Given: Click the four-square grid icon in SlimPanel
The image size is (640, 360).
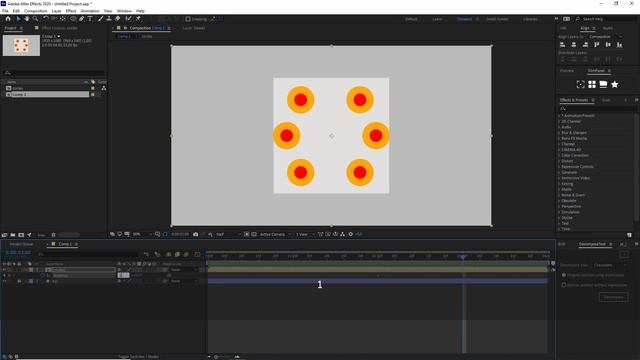Looking at the screenshot, I should 592,84.
